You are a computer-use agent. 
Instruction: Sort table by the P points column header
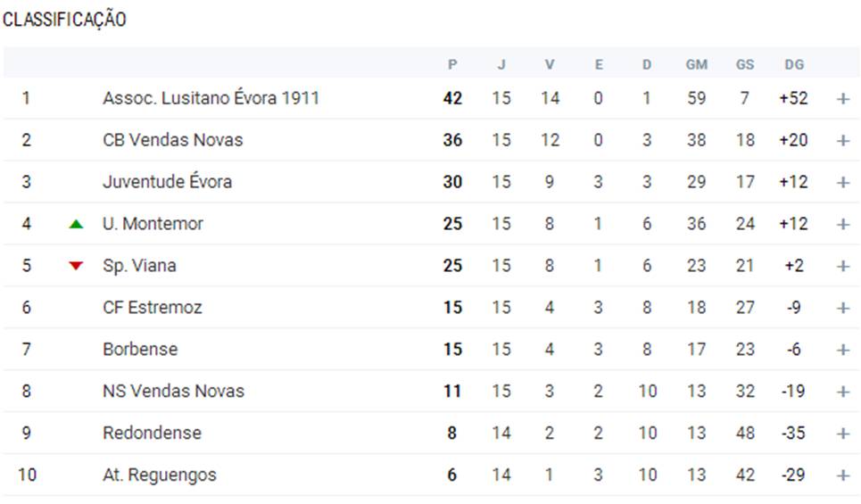(x=452, y=64)
